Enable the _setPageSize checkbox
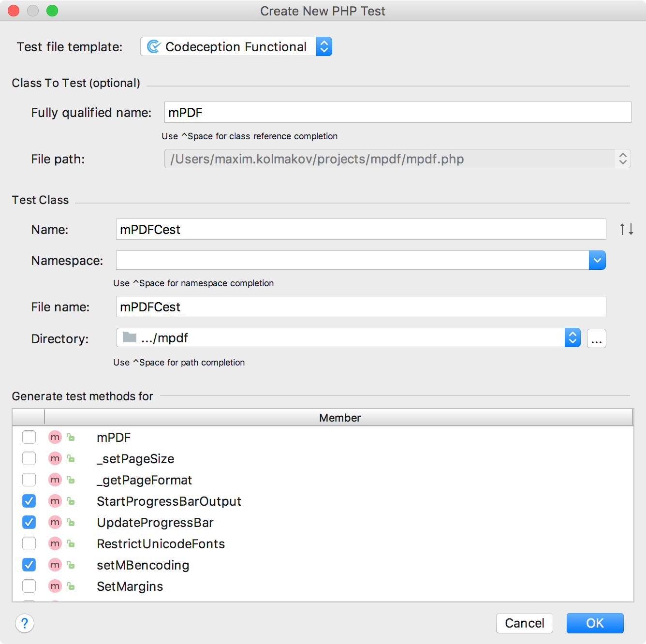This screenshot has width=646, height=644. pos(29,458)
